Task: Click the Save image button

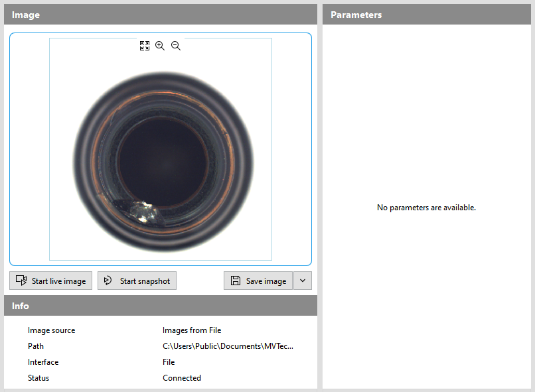Action: click(x=258, y=281)
